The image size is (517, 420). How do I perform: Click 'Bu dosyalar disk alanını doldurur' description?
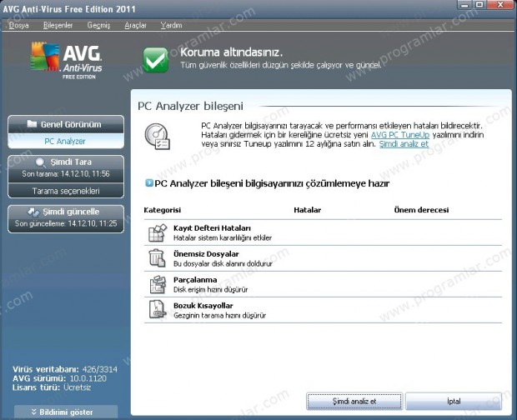223,263
